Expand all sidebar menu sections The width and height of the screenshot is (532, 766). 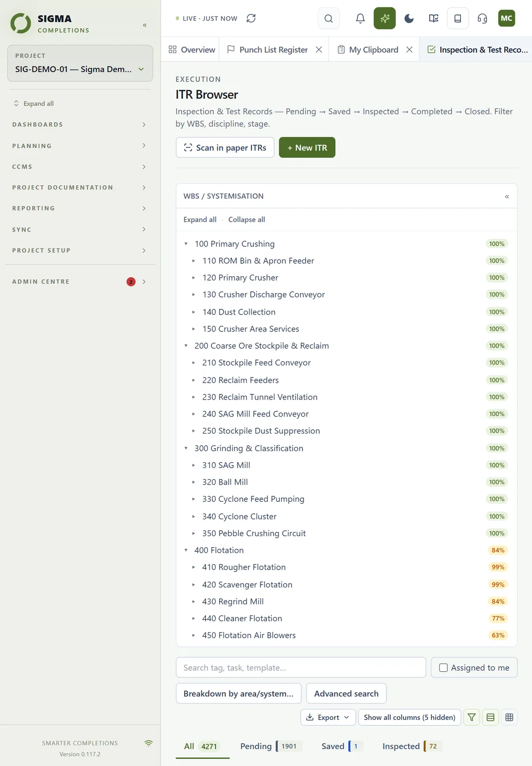point(33,104)
